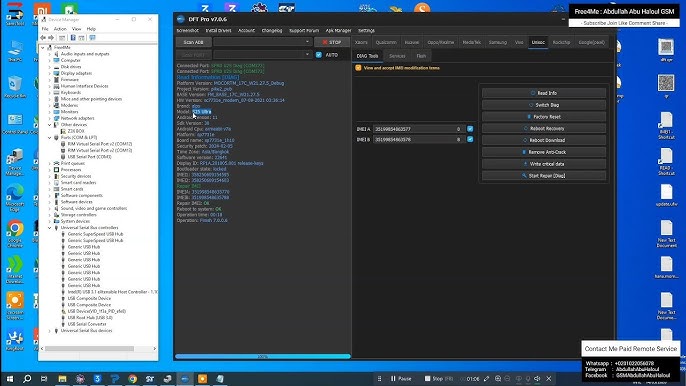Screen dimensions: 686x386
Task: Stop the screen recording
Action: pos(438,379)
